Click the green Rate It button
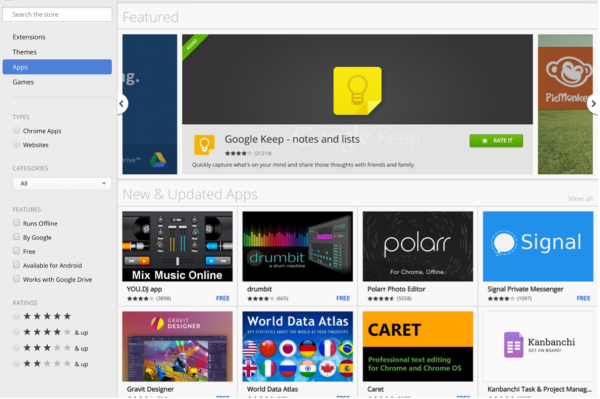 (x=496, y=141)
